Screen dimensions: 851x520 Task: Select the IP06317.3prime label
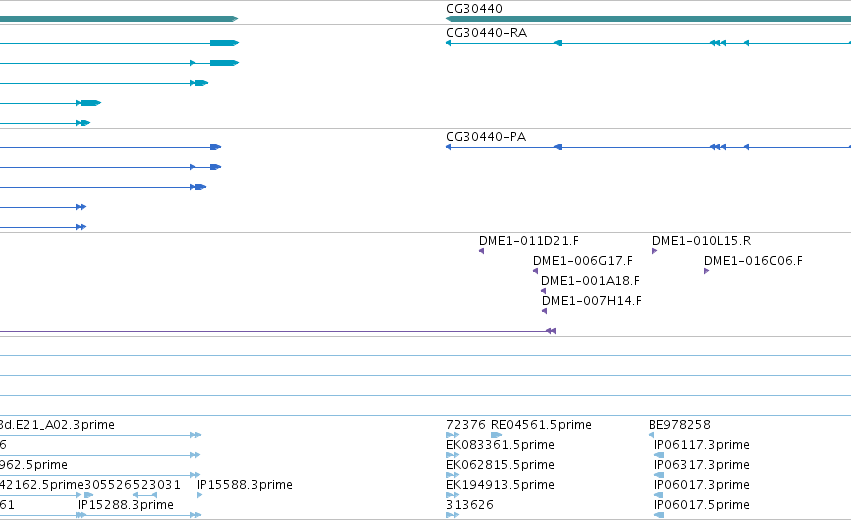[702, 465]
